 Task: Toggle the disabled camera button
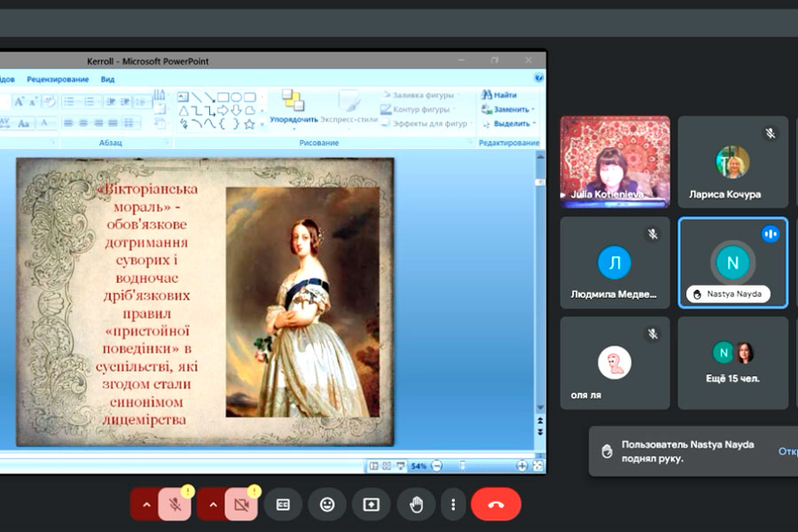tap(241, 505)
